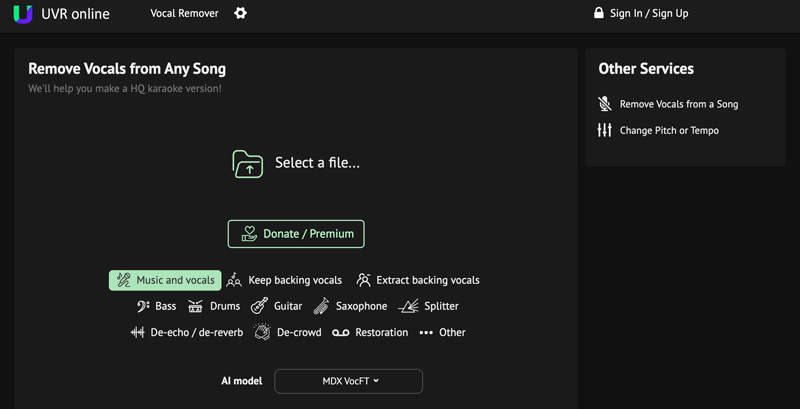
Task: Click the lock icon beside Sign In
Action: click(598, 13)
